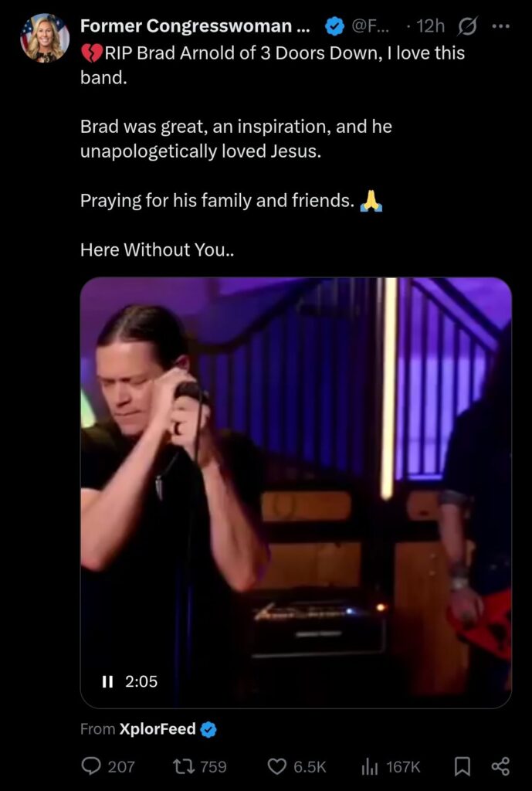This screenshot has width=532, height=791.
Task: Open the share icon
Action: [500, 767]
